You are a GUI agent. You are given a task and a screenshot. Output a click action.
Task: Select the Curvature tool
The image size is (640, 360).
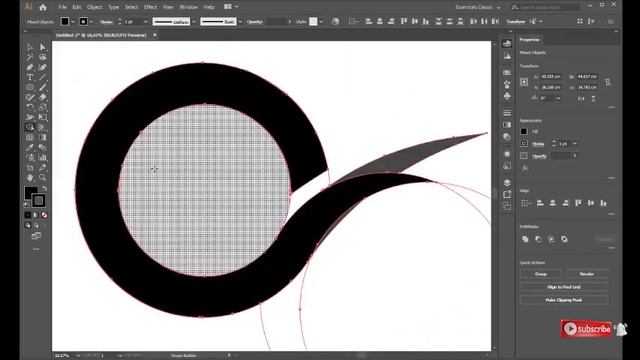42,67
